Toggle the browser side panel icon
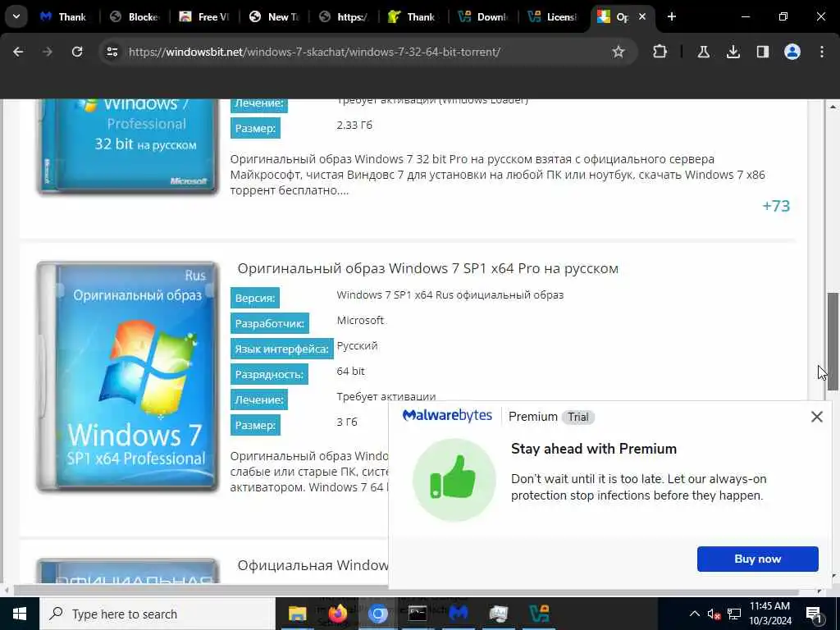The width and height of the screenshot is (840, 630). 762,52
